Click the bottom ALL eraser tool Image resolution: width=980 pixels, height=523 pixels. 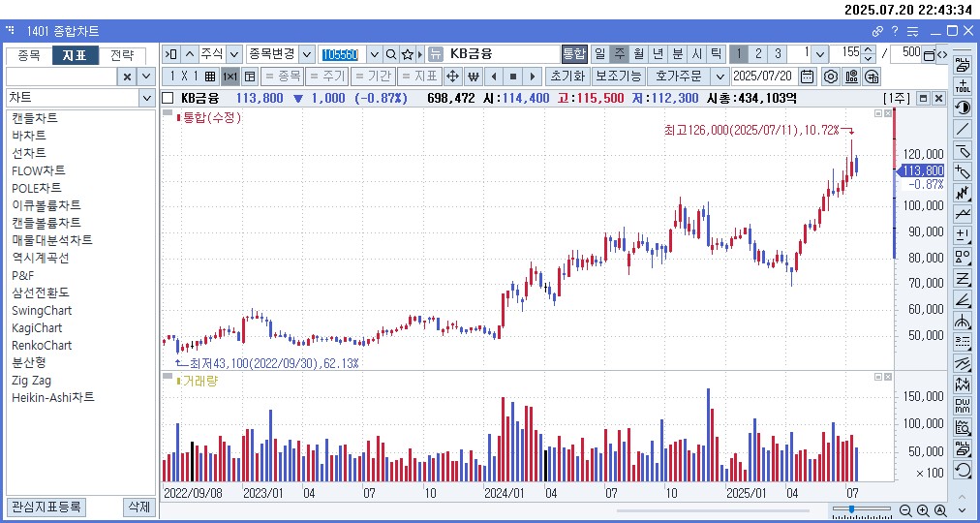[963, 448]
